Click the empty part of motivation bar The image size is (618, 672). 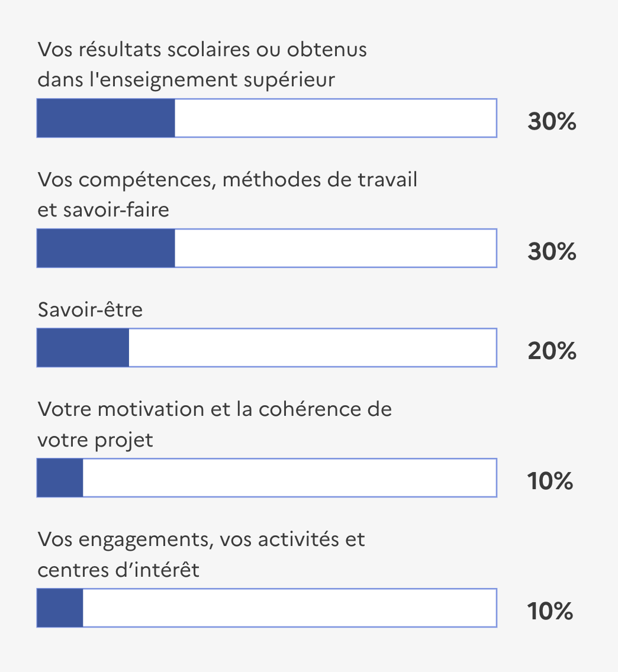point(290,478)
